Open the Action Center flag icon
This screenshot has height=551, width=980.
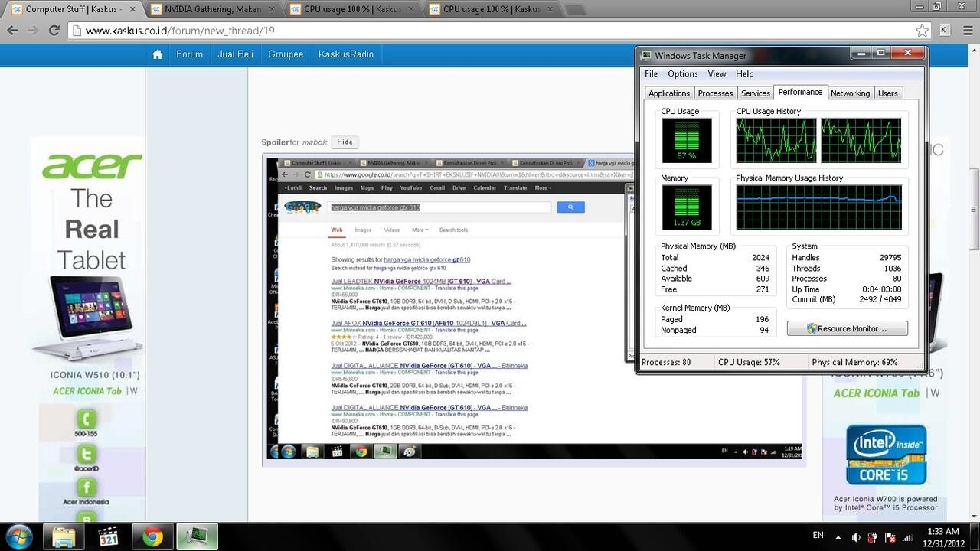click(x=890, y=537)
